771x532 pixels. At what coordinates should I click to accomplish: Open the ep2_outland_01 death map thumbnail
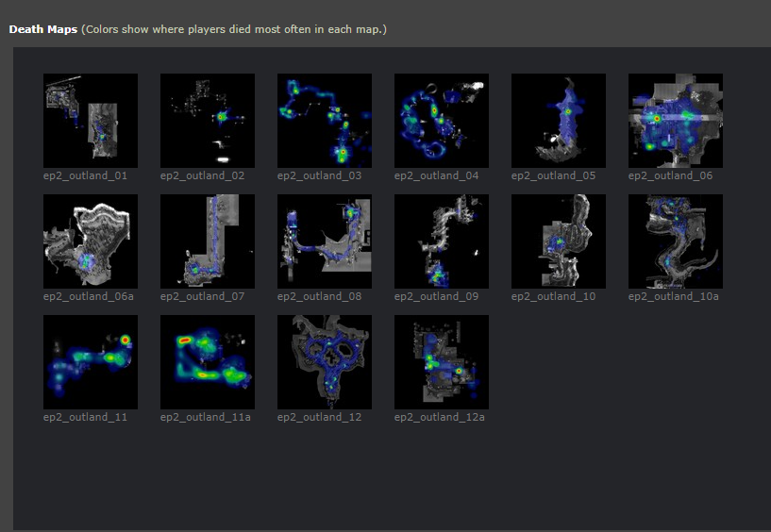pos(91,121)
